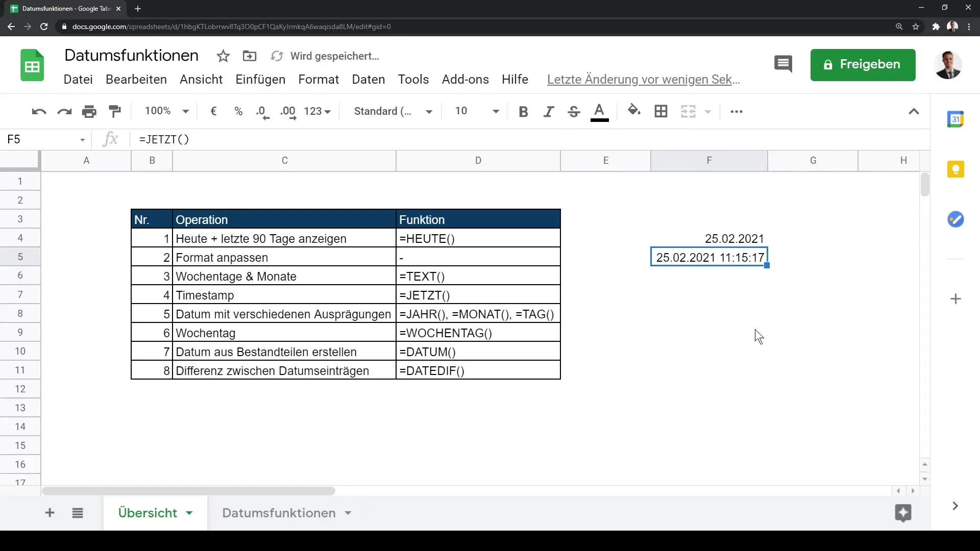Print the spreadsheet with printer icon
The image size is (980, 551).
click(x=89, y=112)
